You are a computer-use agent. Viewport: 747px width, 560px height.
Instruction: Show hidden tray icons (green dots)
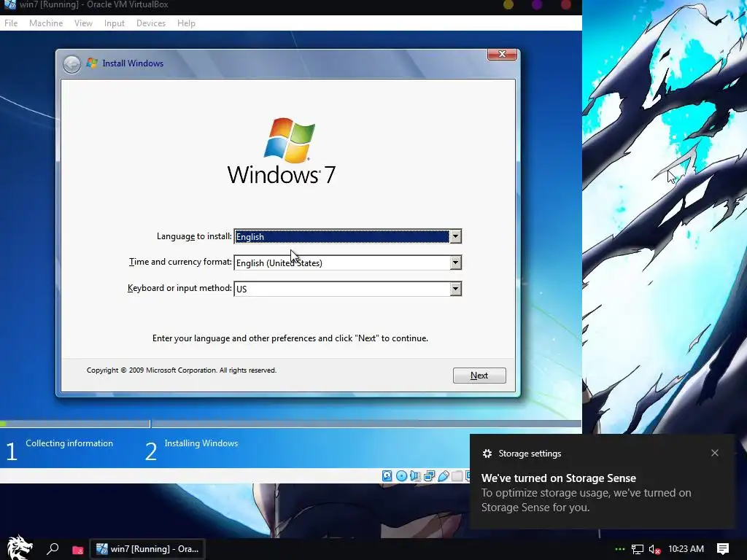(x=620, y=549)
